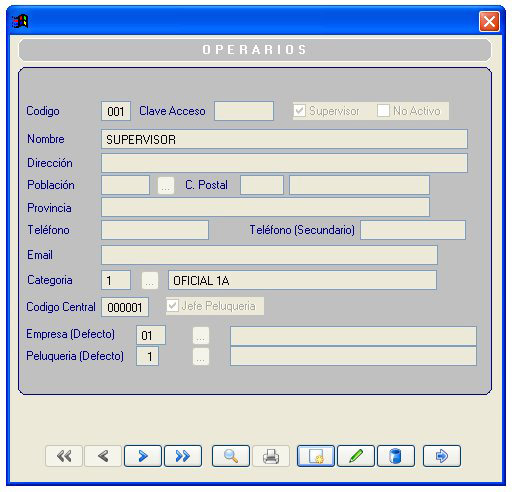Image resolution: width=513 pixels, height=492 pixels.
Task: Open search with the magnifying glass icon
Action: [x=231, y=456]
